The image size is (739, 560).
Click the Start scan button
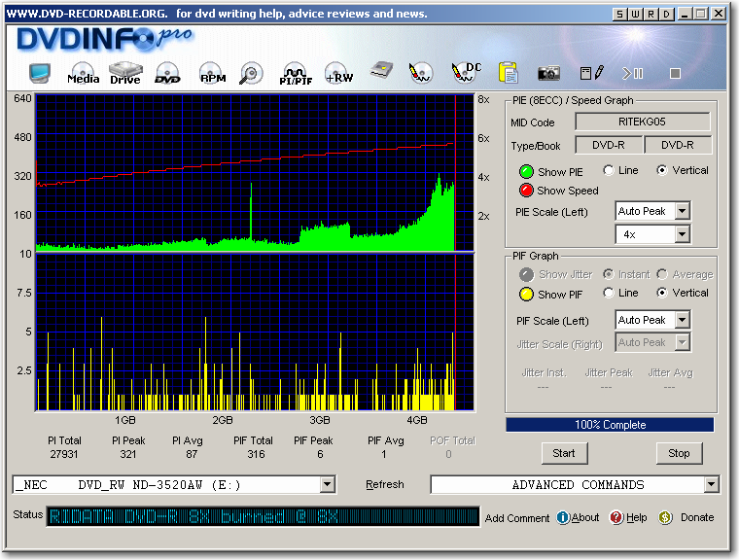coord(564,453)
